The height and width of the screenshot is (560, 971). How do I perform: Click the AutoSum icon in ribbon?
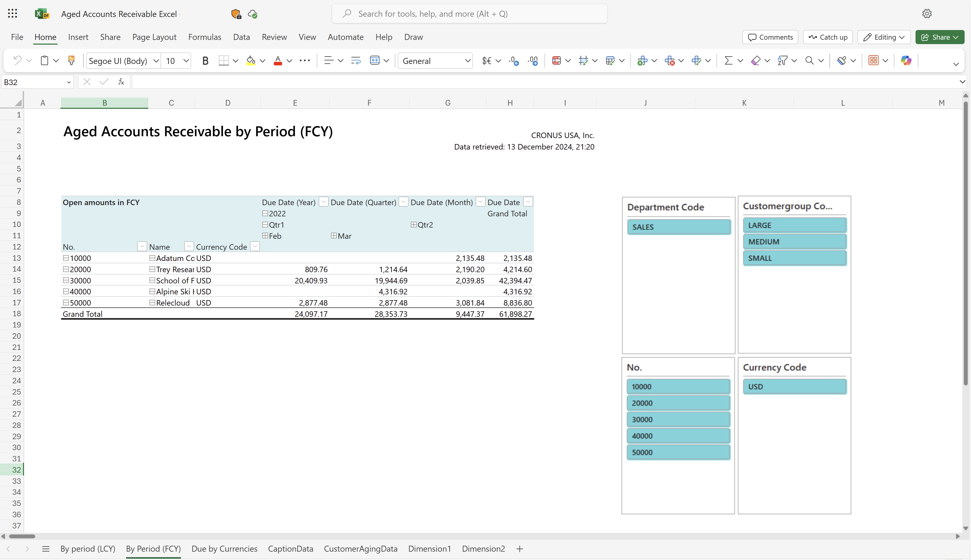click(728, 61)
